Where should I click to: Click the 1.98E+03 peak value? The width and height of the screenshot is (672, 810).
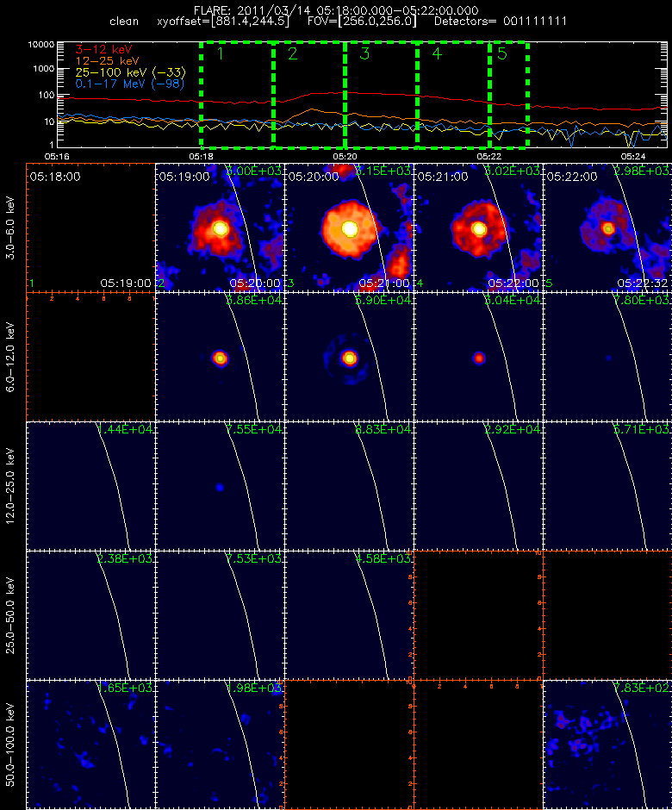click(255, 688)
